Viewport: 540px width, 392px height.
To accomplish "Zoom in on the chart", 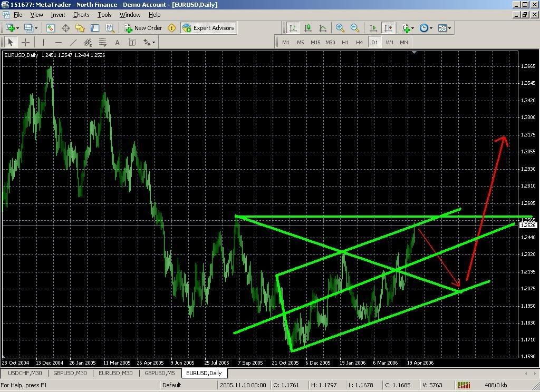I will click(x=340, y=28).
